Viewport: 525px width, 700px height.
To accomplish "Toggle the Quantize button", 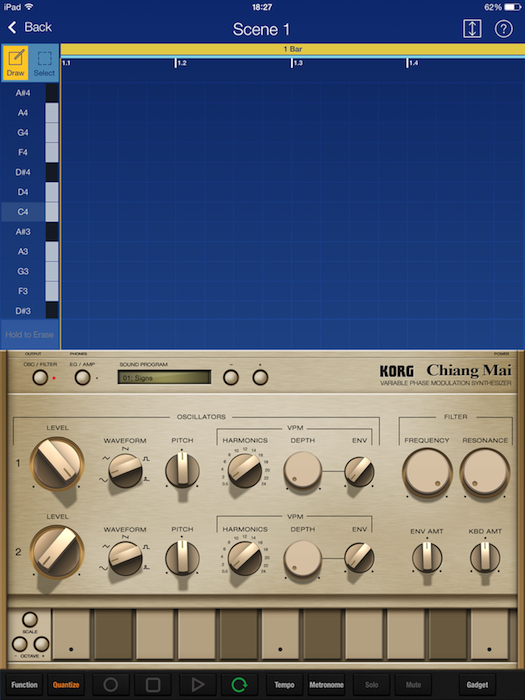I will tap(66, 684).
